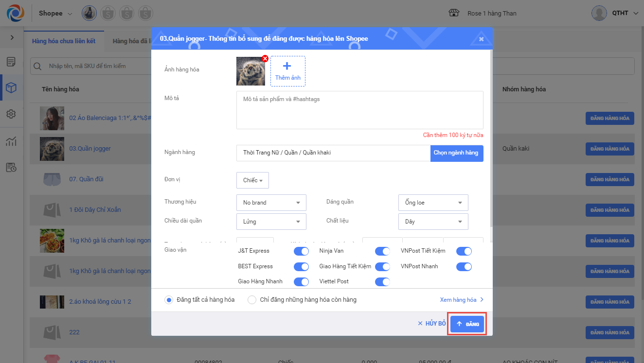Open the schedule icon in left sidebar

11,168
